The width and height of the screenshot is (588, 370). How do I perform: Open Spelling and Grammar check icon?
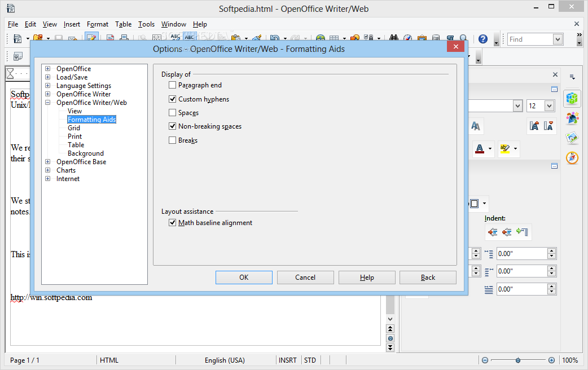[175, 38]
